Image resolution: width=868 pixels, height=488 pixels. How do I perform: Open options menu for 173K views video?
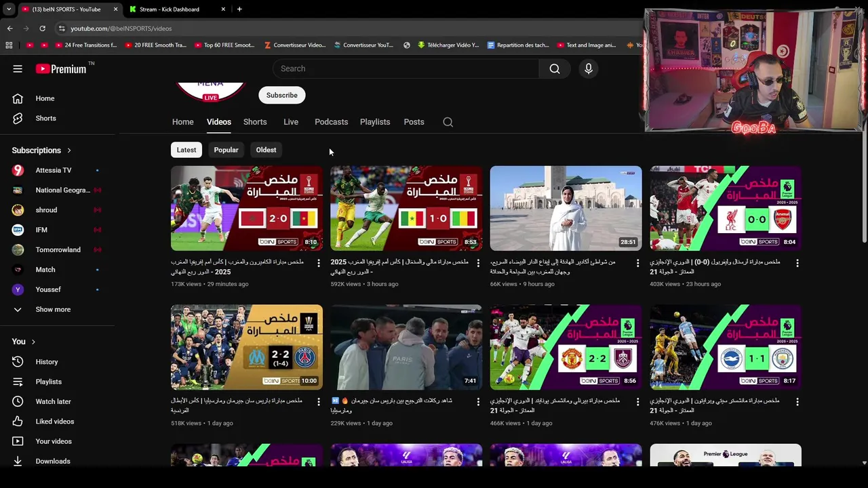pyautogui.click(x=319, y=263)
